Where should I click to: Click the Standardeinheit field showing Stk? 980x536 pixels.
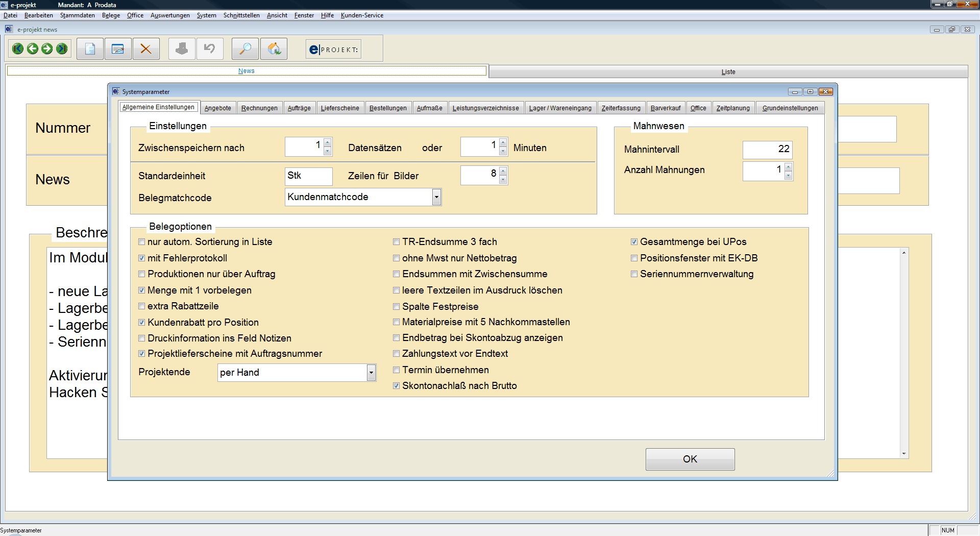point(308,176)
